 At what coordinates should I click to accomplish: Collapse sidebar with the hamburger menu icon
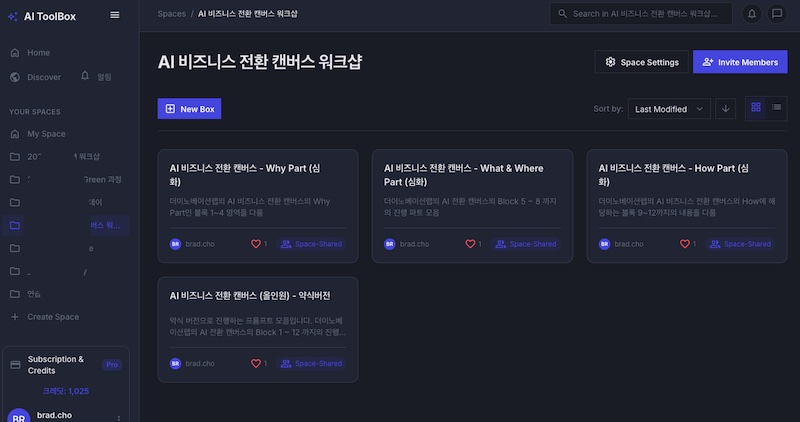[x=115, y=14]
